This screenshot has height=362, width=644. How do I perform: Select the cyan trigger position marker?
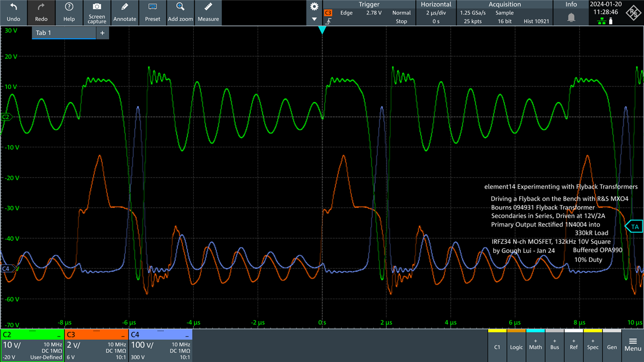tap(322, 30)
